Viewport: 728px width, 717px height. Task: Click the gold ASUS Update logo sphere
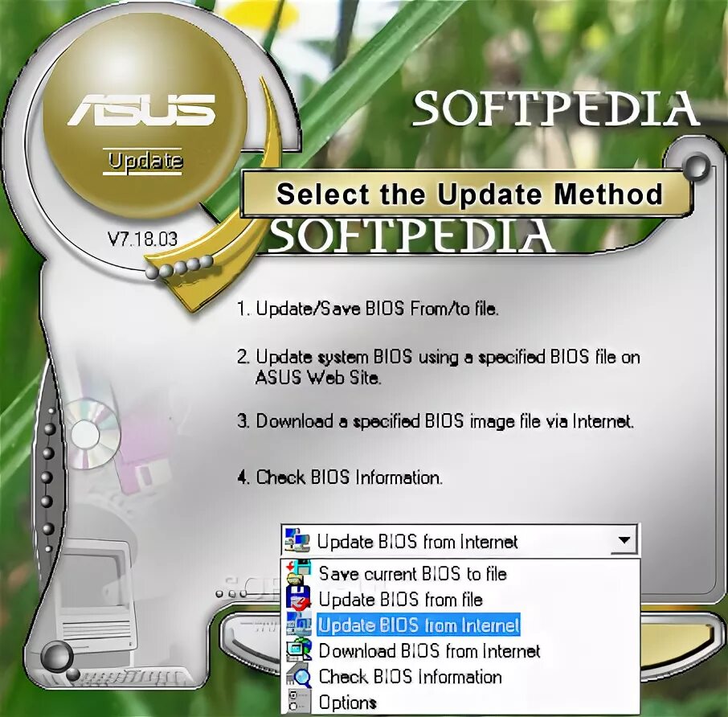click(x=144, y=116)
